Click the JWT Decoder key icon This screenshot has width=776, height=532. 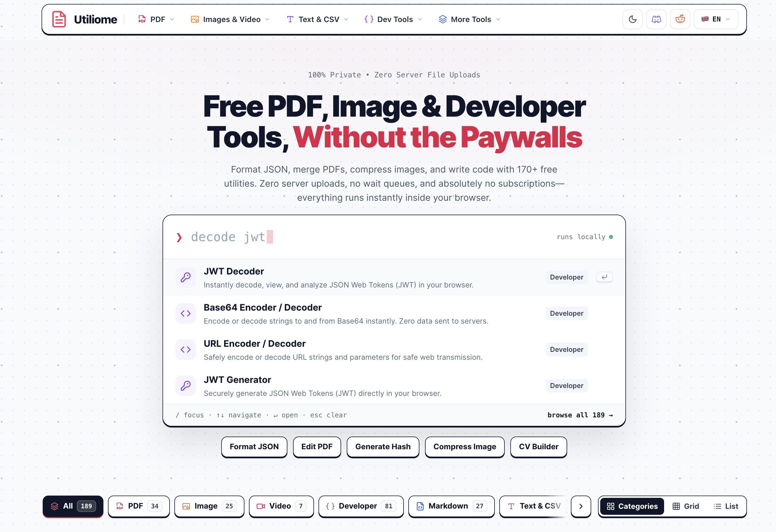186,277
